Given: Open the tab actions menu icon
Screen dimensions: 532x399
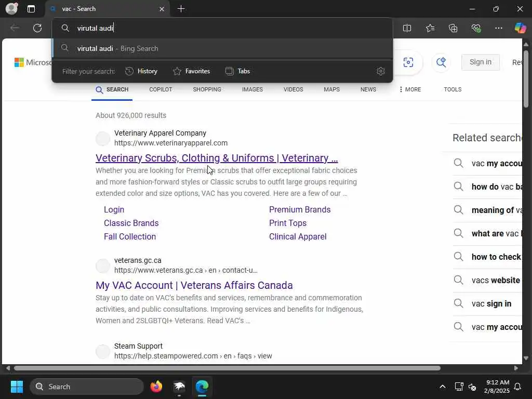Looking at the screenshot, I should tap(31, 9).
